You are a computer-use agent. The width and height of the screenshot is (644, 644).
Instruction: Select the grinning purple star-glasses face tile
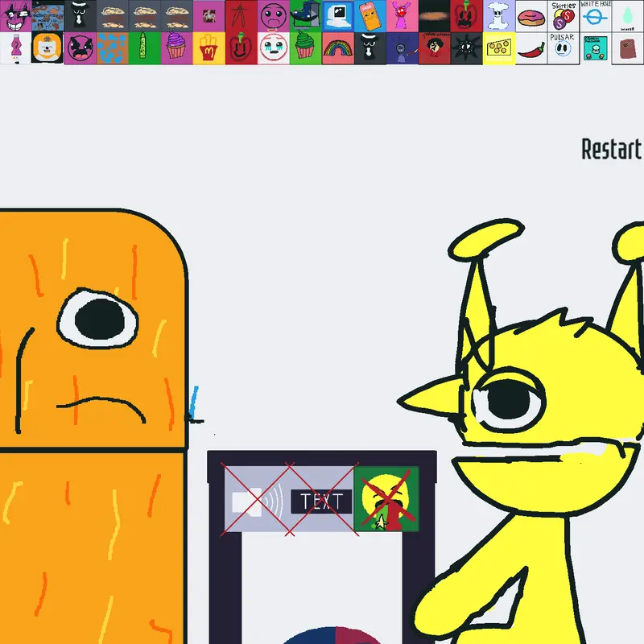coord(16,16)
